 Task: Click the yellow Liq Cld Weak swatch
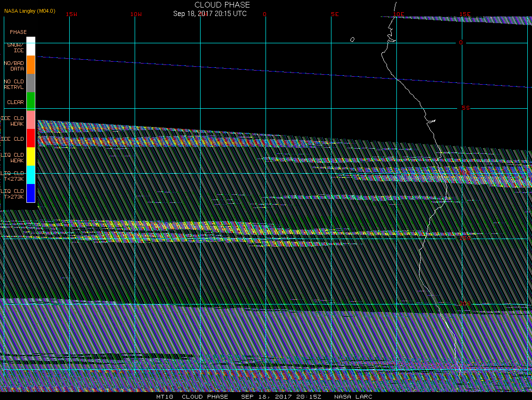point(31,156)
